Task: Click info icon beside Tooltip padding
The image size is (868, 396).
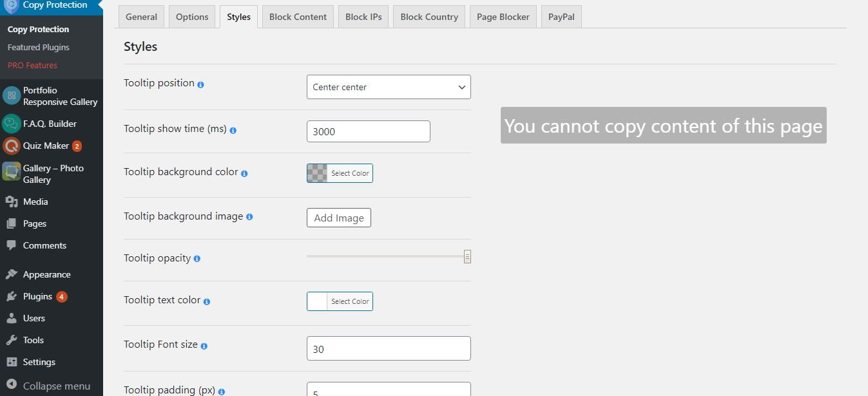Action: coord(221,391)
